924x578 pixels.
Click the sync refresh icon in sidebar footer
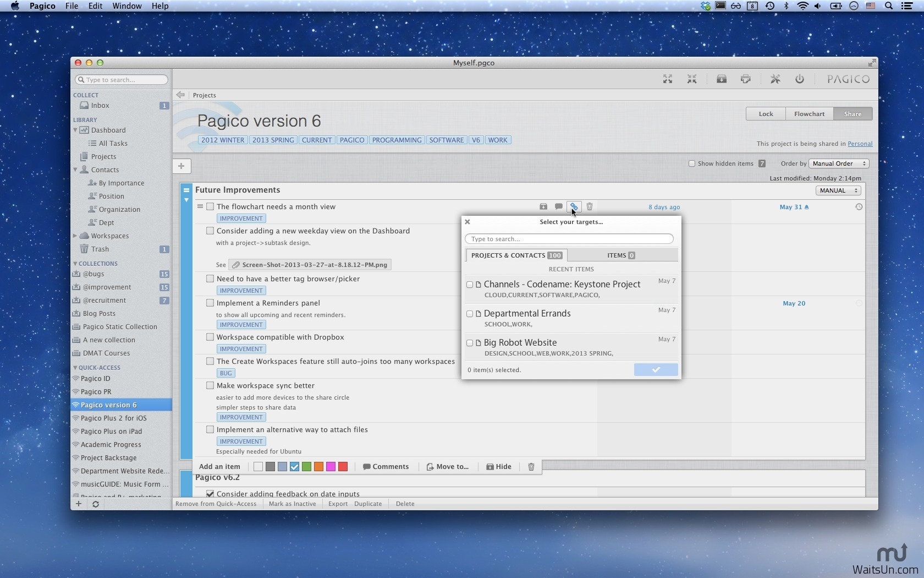tap(96, 504)
